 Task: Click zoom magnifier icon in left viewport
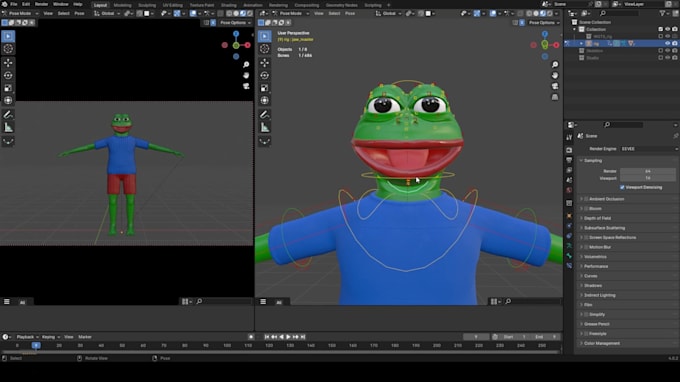[246, 65]
